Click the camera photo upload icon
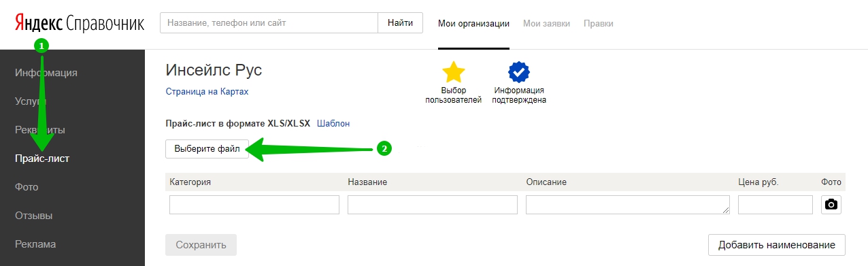Image resolution: width=868 pixels, height=266 pixels. 831,205
